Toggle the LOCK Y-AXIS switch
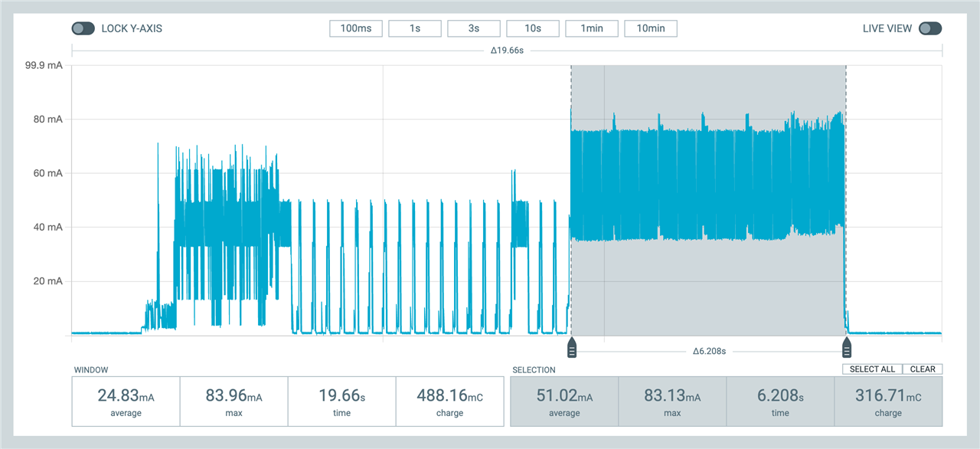The image size is (980, 449). [83, 28]
